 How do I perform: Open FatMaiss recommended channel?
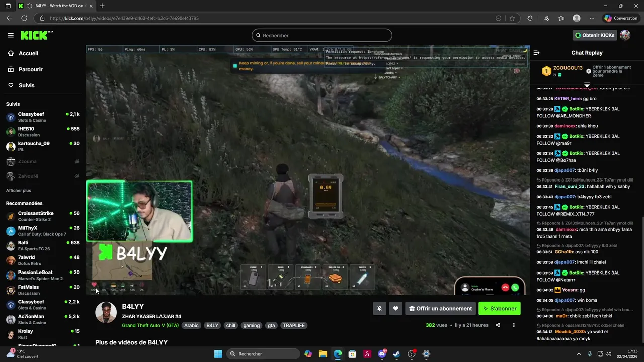[x=43, y=290]
